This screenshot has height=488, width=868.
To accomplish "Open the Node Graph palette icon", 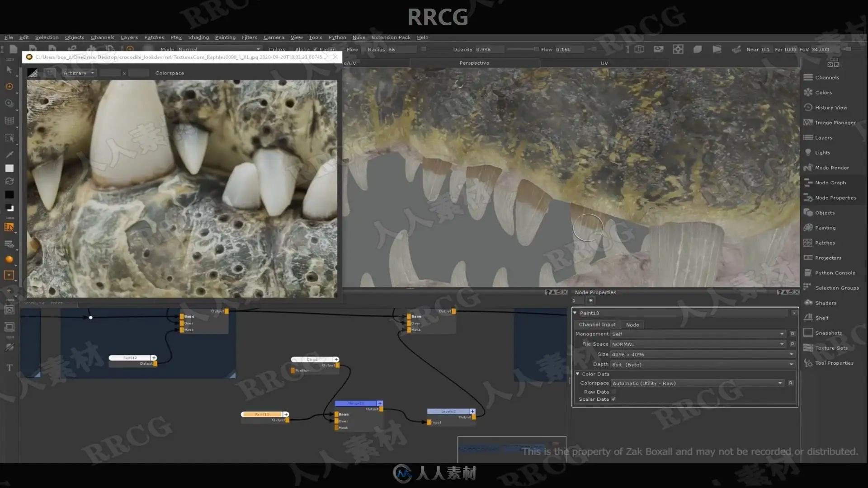I will click(808, 183).
